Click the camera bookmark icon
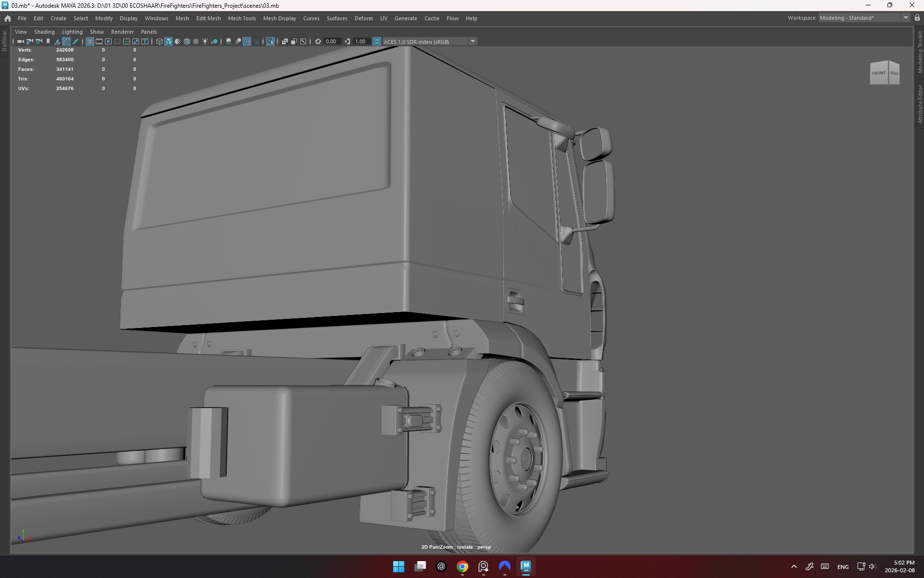Viewport: 924px width, 578px height. [48, 41]
